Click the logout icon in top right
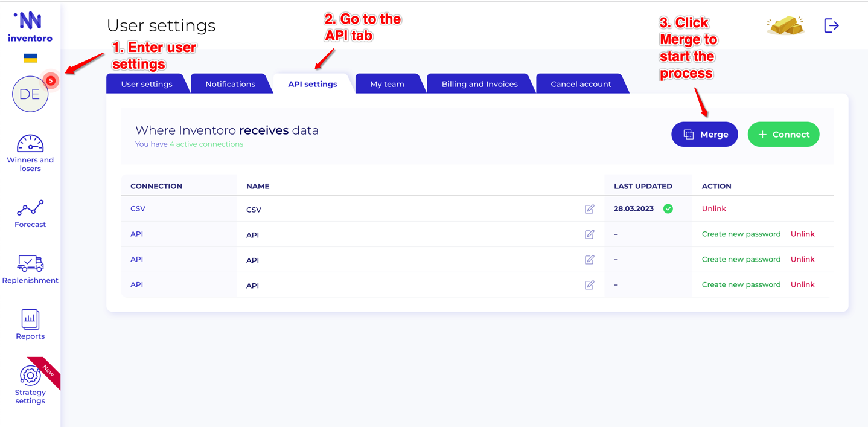Viewport: 868px width, 427px height. click(x=831, y=25)
